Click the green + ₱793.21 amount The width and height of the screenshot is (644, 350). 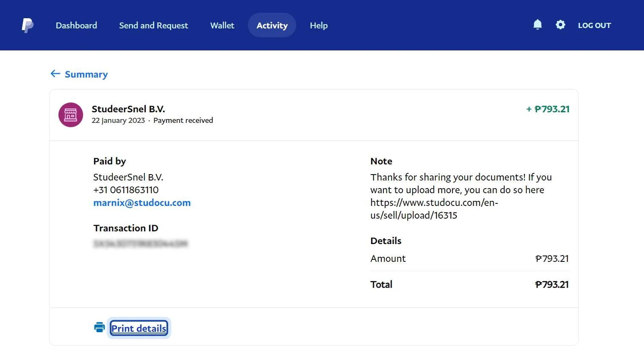click(x=548, y=109)
